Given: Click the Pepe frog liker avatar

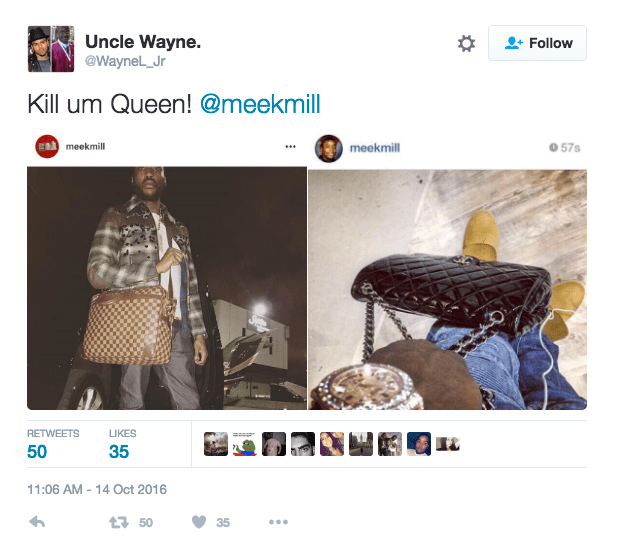Looking at the screenshot, I should click(x=245, y=444).
